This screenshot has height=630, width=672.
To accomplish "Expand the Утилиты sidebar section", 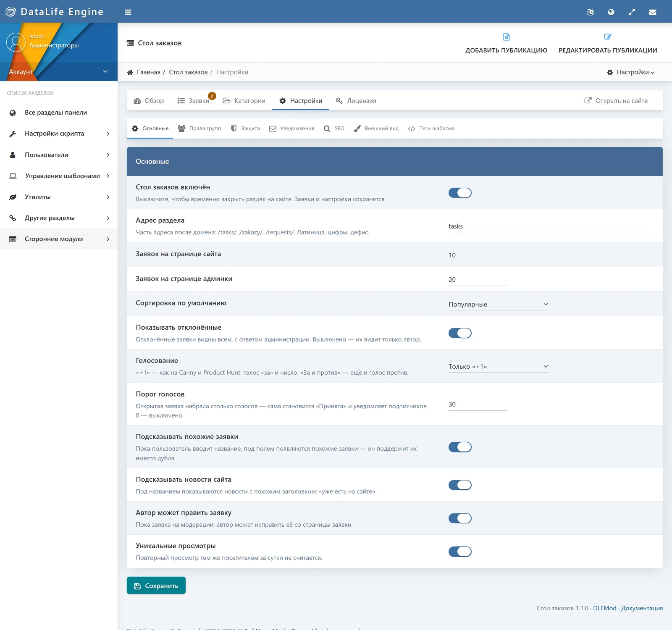I will coord(59,197).
